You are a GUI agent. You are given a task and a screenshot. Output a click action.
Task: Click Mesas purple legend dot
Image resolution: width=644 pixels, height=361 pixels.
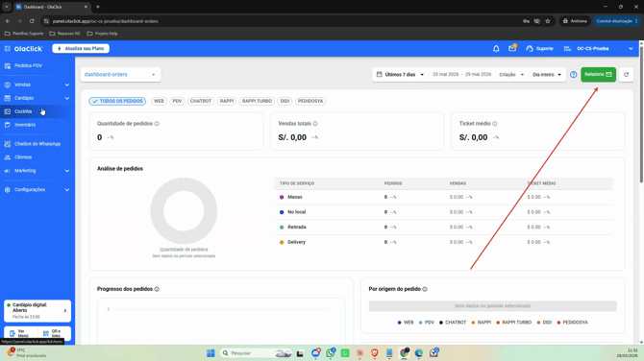click(x=282, y=198)
